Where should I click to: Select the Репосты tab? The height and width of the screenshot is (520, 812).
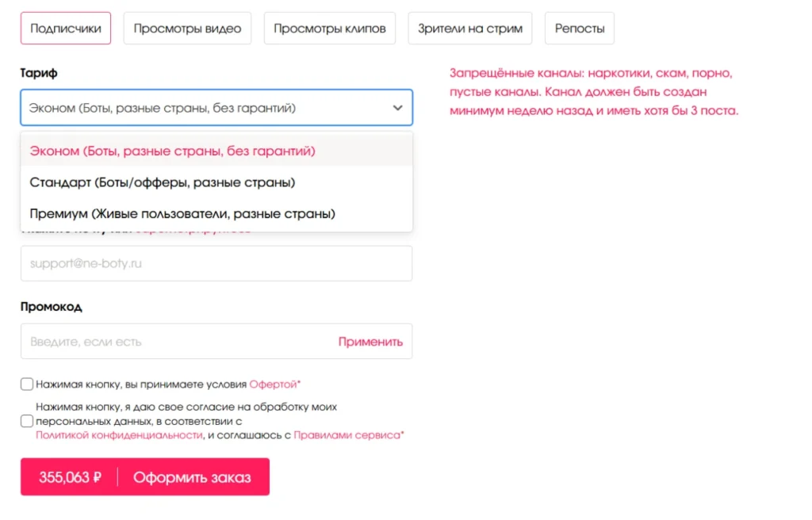(579, 27)
